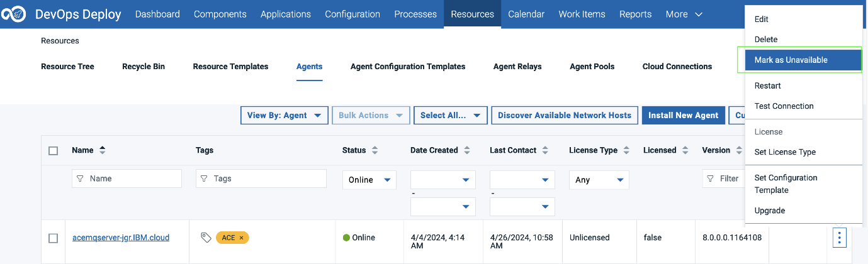Open the Calendar navigation item
The image size is (868, 264).
526,14
